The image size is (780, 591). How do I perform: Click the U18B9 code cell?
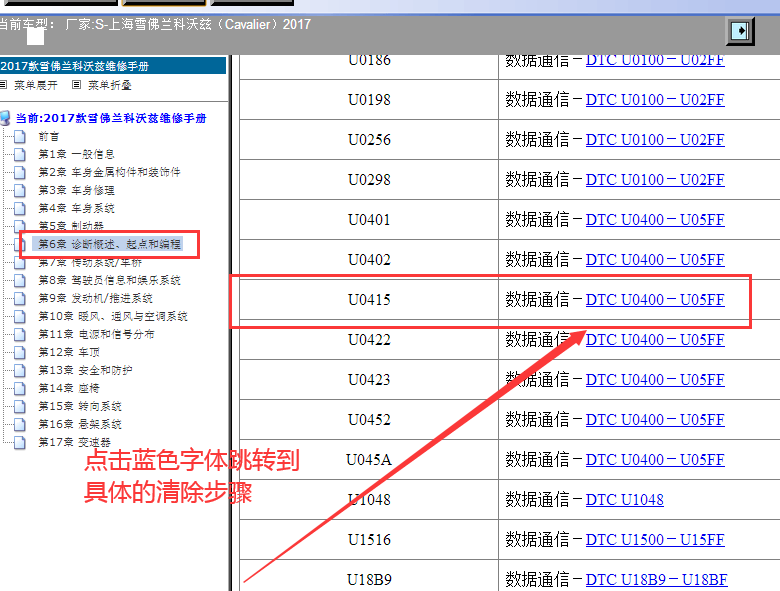[369, 577]
